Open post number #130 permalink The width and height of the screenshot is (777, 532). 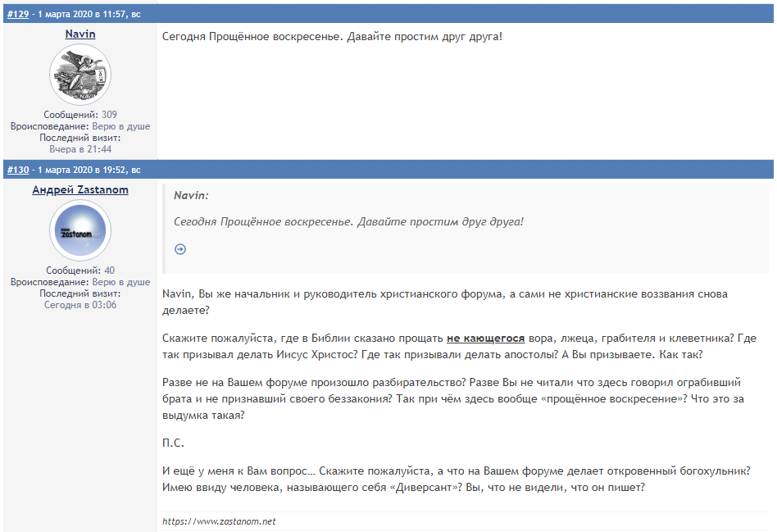click(x=18, y=170)
